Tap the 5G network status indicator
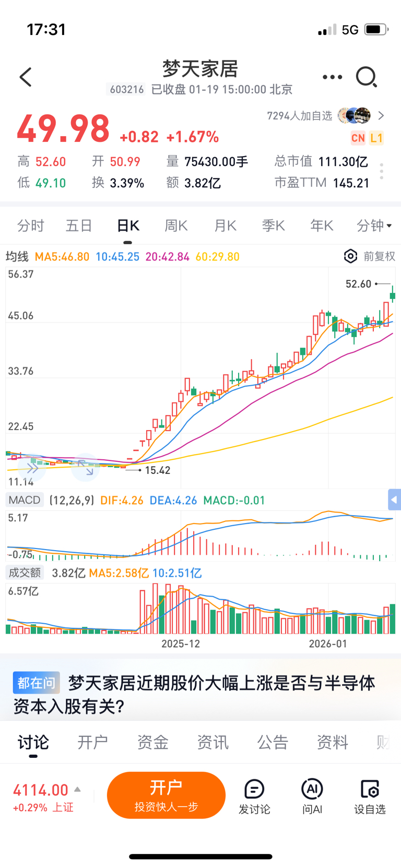 [350, 30]
